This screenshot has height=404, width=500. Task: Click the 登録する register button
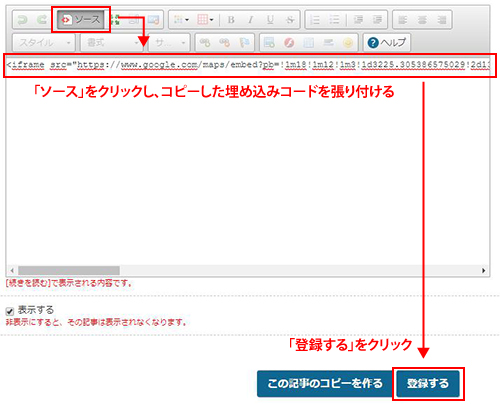click(428, 383)
